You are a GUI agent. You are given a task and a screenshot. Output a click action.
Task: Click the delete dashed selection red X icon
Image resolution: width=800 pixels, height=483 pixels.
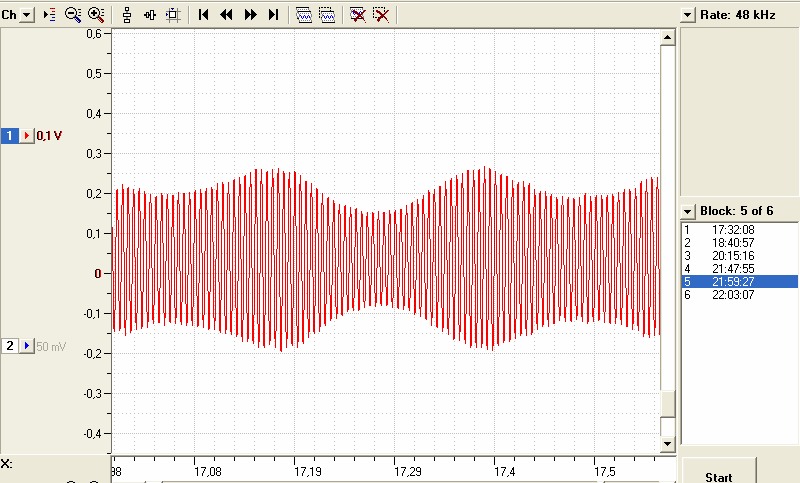(x=381, y=15)
